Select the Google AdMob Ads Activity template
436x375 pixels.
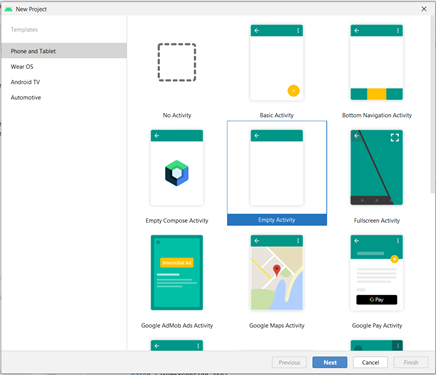[177, 273]
